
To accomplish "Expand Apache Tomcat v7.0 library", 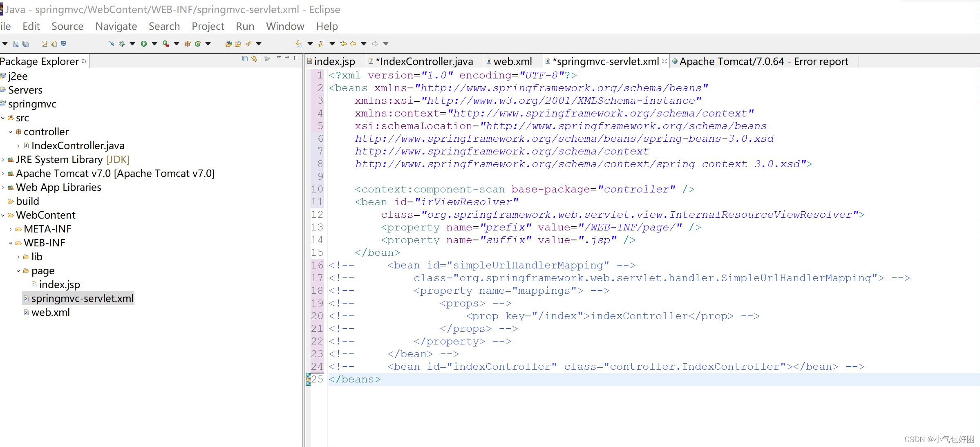I will click(x=3, y=174).
